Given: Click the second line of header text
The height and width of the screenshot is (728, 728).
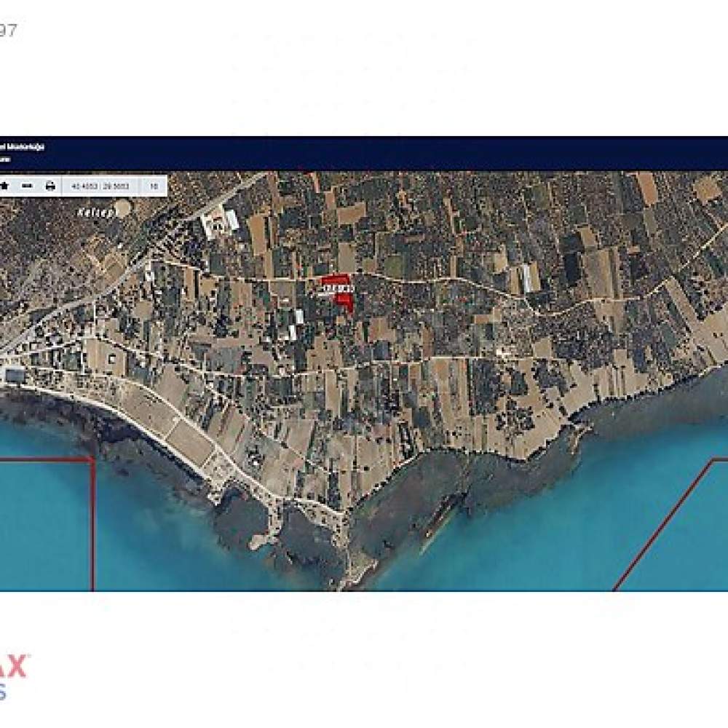Looking at the screenshot, I should coord(4,159).
